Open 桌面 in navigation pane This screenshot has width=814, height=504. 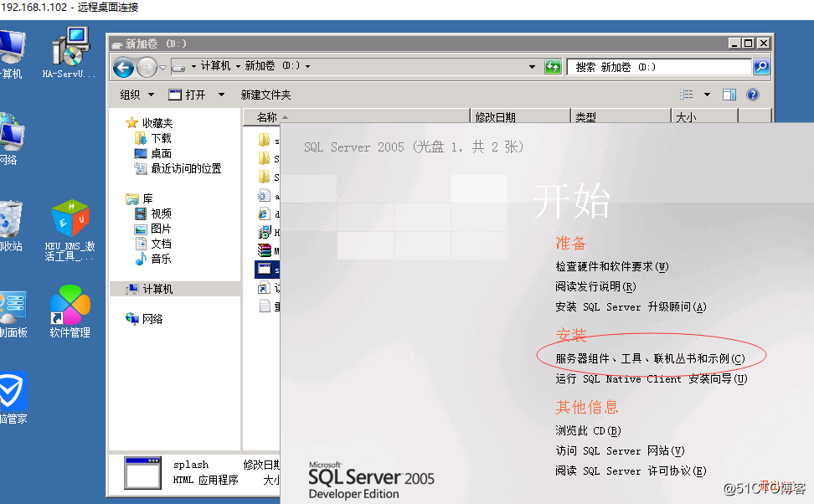(153, 153)
